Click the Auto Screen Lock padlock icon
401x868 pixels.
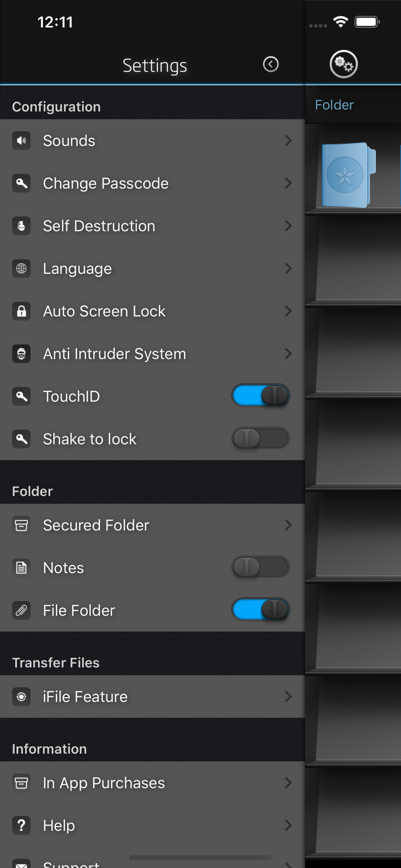[x=21, y=311]
